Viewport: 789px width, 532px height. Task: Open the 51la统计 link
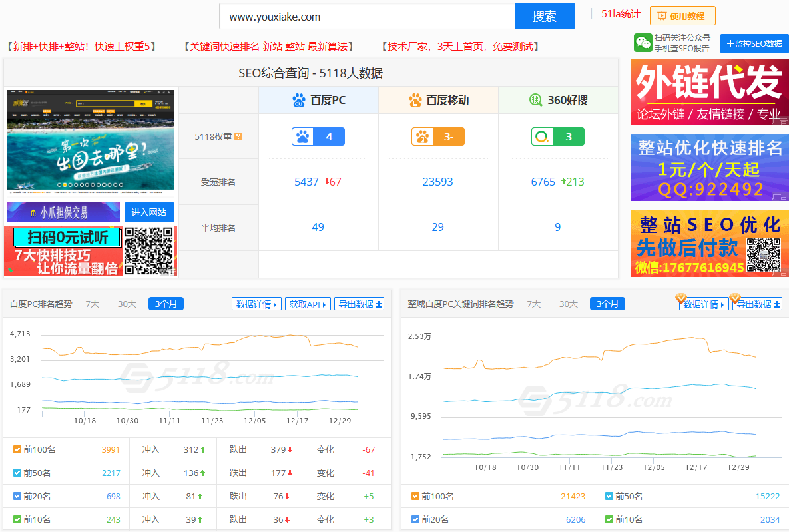click(621, 14)
